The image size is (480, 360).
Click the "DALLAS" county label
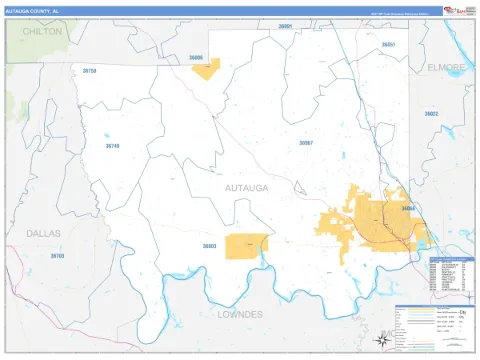44,234
